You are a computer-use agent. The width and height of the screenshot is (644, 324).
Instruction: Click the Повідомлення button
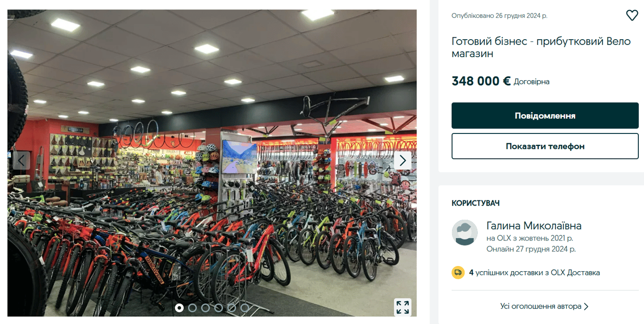(545, 116)
